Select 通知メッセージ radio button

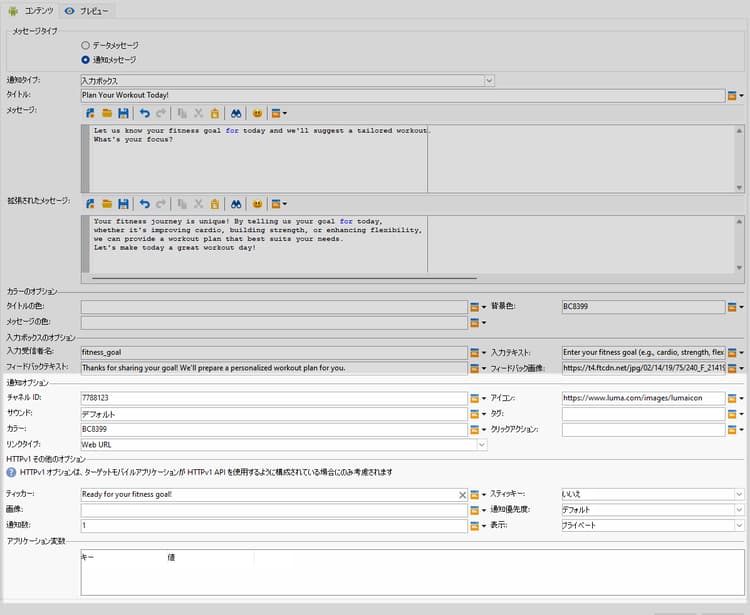(85, 60)
